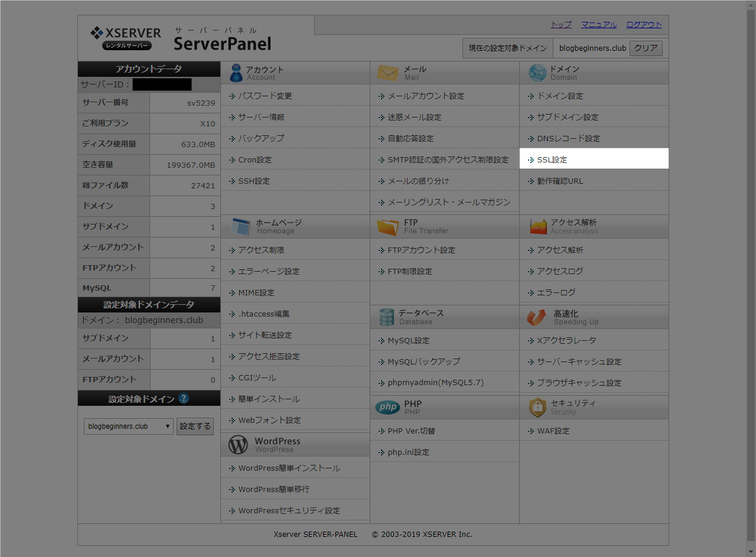Image resolution: width=756 pixels, height=557 pixels.
Task: Open PHP Ver.切替
Action: [x=412, y=431]
